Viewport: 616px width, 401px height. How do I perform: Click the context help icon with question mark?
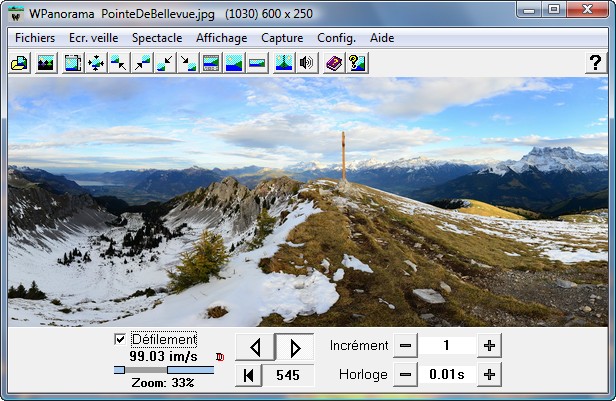(356, 63)
